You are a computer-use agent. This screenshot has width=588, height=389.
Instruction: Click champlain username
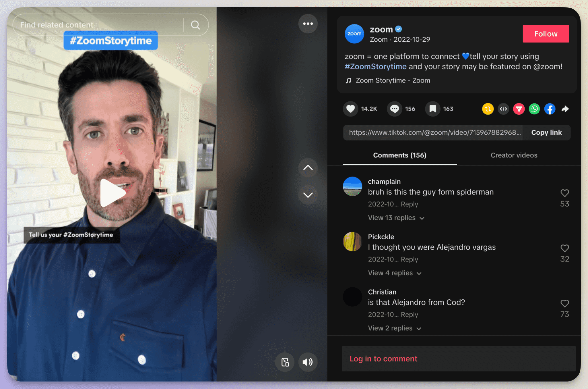(x=384, y=182)
